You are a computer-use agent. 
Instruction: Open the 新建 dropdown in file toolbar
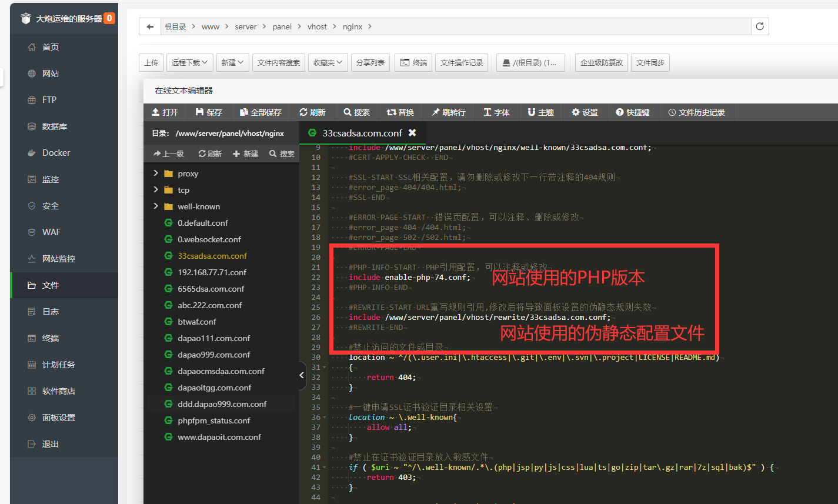point(233,62)
